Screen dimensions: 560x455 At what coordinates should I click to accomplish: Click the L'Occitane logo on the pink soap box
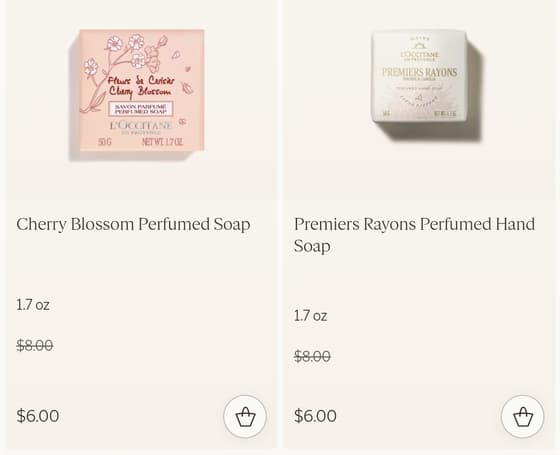click(x=141, y=127)
